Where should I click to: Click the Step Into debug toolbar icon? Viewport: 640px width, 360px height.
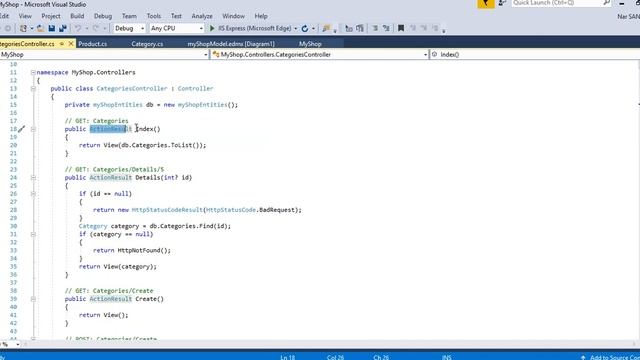(349, 28)
